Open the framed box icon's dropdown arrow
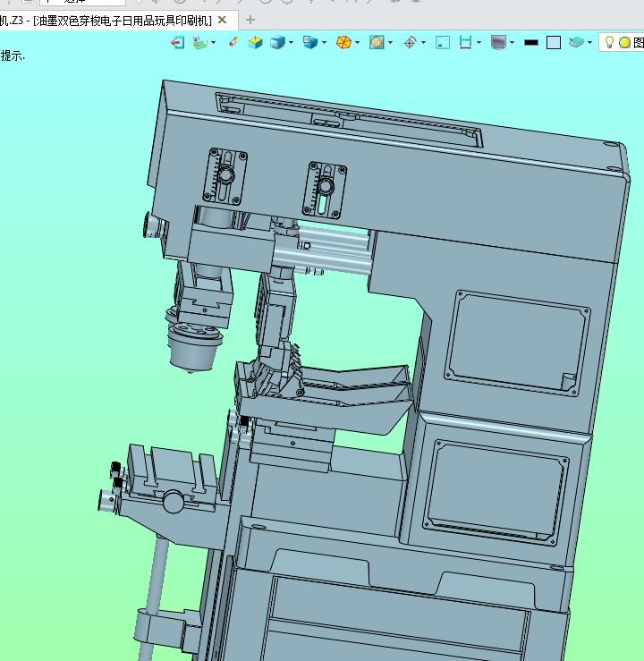 [390, 43]
